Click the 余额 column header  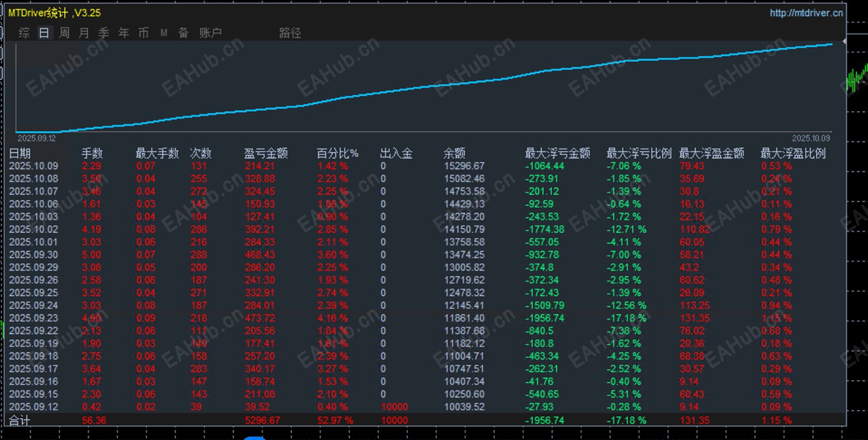click(x=455, y=154)
